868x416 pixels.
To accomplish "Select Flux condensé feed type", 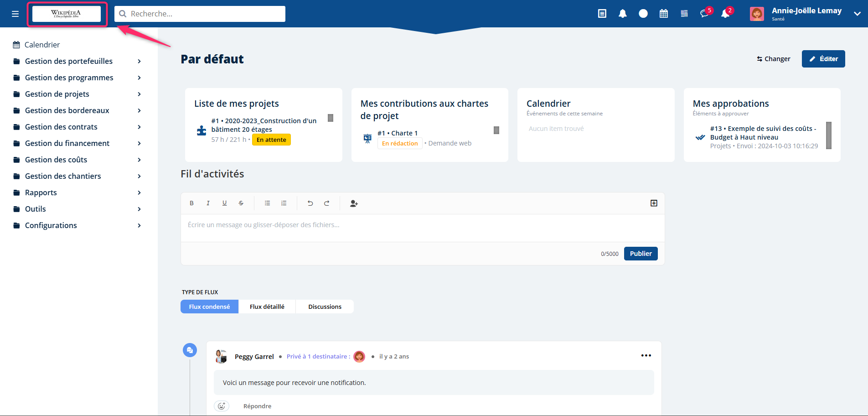I will tap(209, 307).
